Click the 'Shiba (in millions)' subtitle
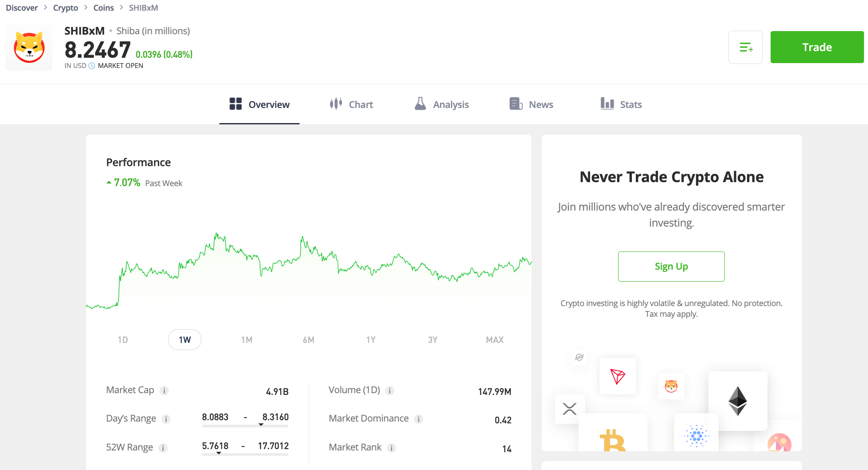This screenshot has width=868, height=470. (153, 31)
